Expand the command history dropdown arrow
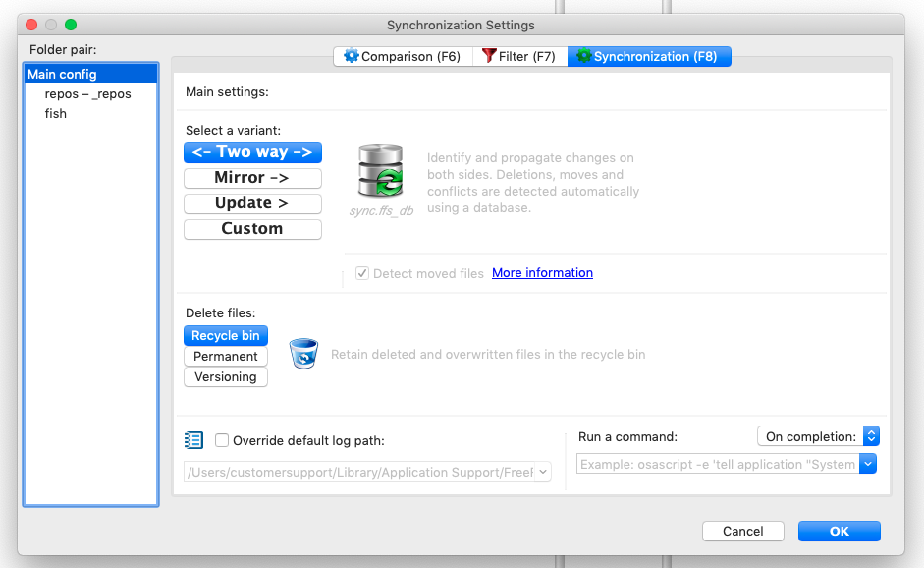924x568 pixels. pos(868,464)
